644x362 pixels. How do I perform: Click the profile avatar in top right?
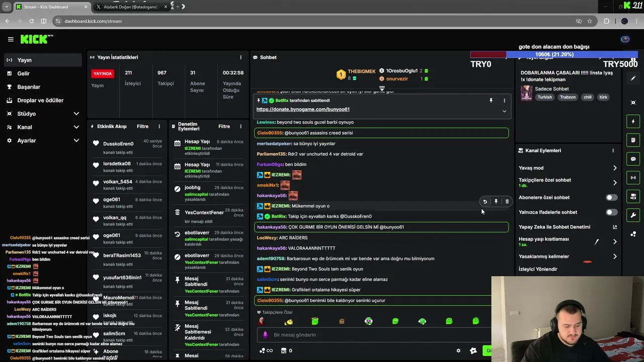click(625, 39)
